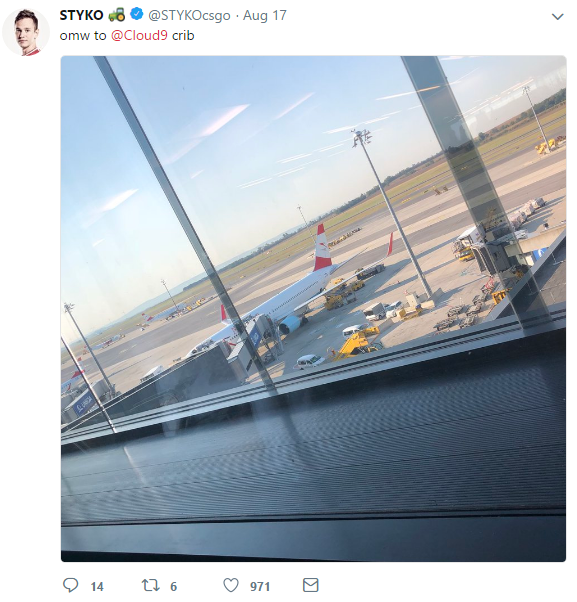
Task: Send tweet via direct message envelope icon
Action: (x=311, y=585)
